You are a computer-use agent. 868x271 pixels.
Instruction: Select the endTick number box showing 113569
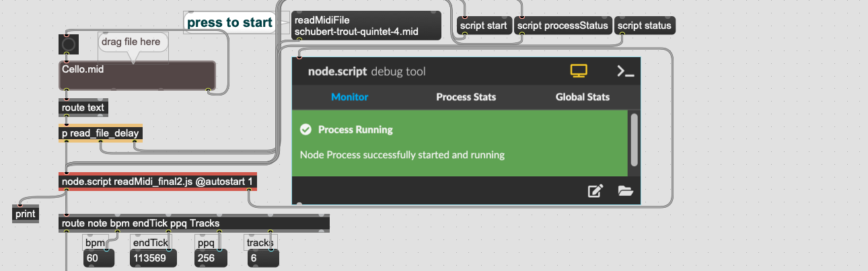coord(153,258)
